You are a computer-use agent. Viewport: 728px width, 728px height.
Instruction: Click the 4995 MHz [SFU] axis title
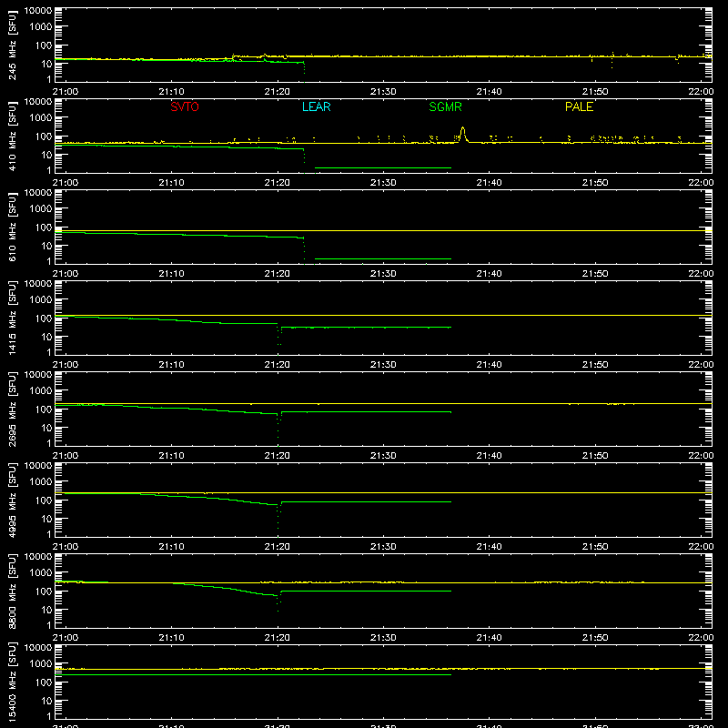(12, 500)
